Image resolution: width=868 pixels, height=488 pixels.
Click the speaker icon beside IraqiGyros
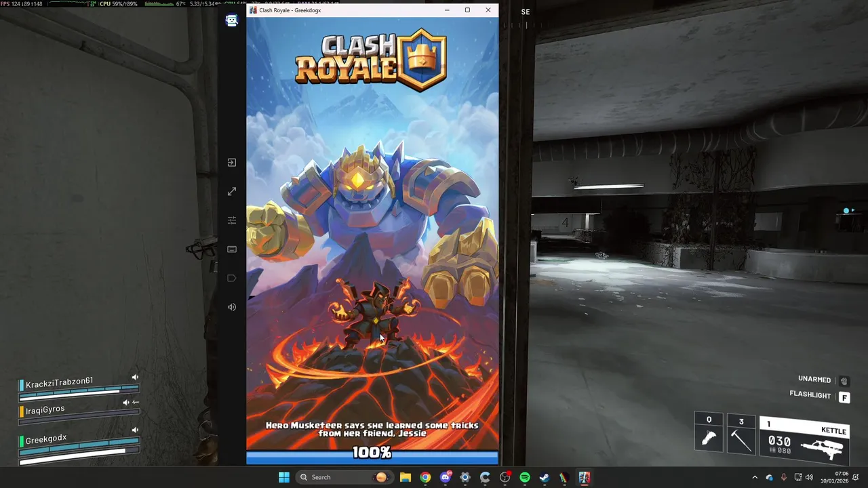click(x=125, y=403)
